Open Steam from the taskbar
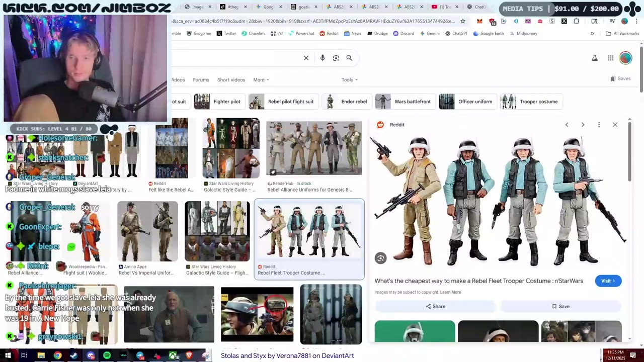 (x=74, y=355)
